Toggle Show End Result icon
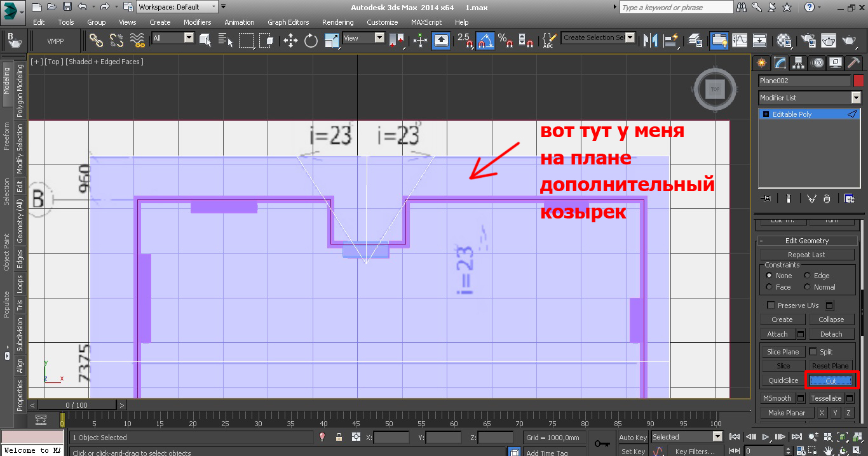Viewport: 868px width, 456px height. coord(788,199)
